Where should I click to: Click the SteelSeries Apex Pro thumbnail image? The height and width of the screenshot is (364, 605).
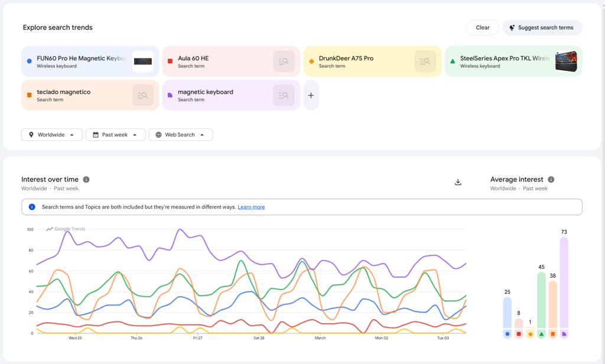pyautogui.click(x=566, y=61)
